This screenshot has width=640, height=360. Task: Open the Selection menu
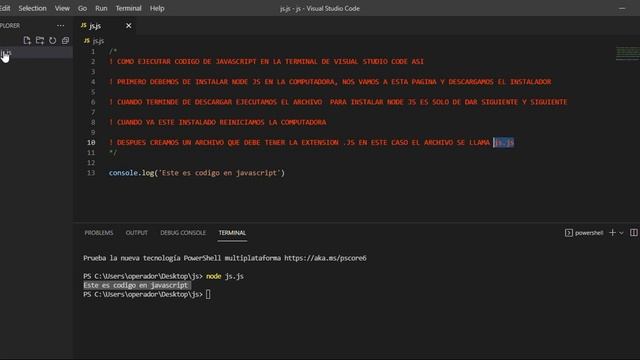[x=32, y=8]
